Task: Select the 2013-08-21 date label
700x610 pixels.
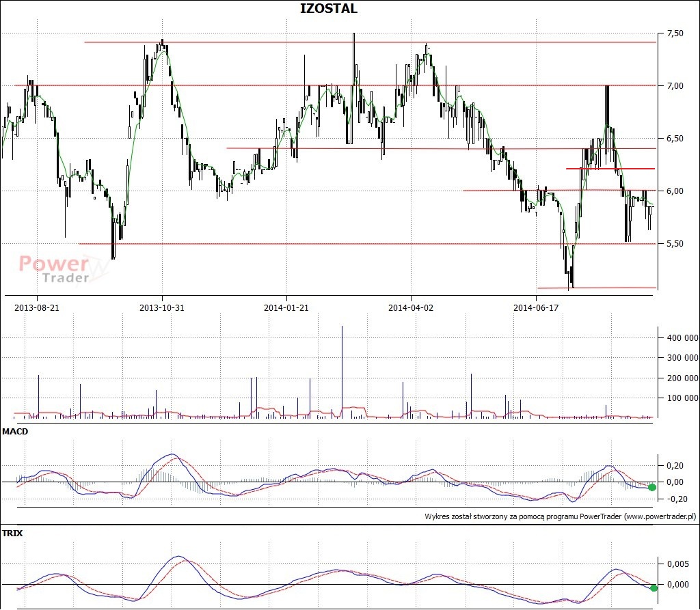Action: pyautogui.click(x=37, y=308)
